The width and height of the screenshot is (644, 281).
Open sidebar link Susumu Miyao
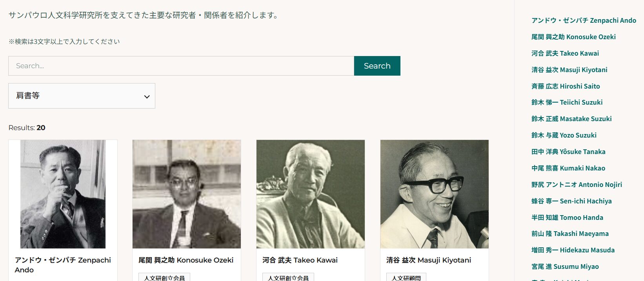[565, 266]
